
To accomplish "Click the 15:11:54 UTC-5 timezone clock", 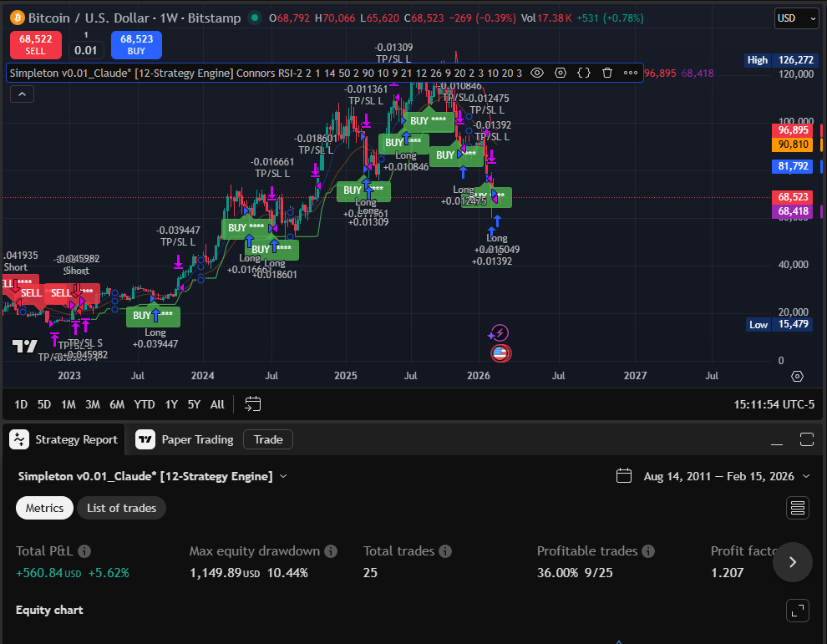I will 774,404.
